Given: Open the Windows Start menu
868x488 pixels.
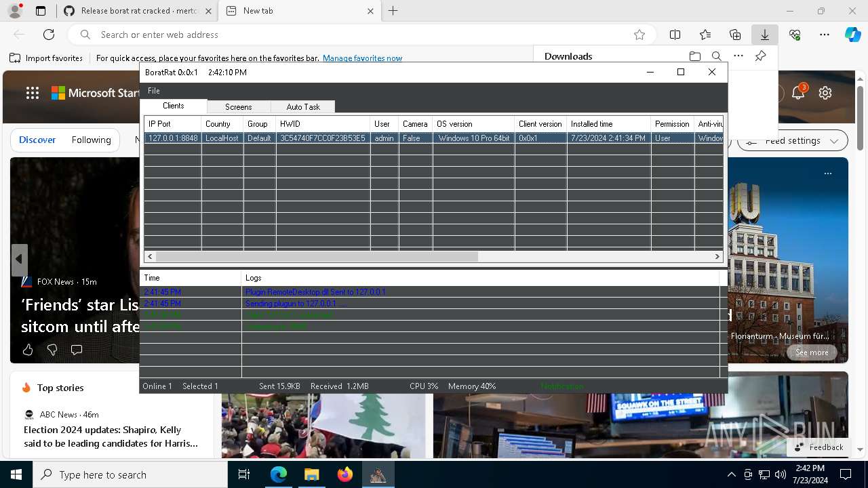Looking at the screenshot, I should [16, 474].
